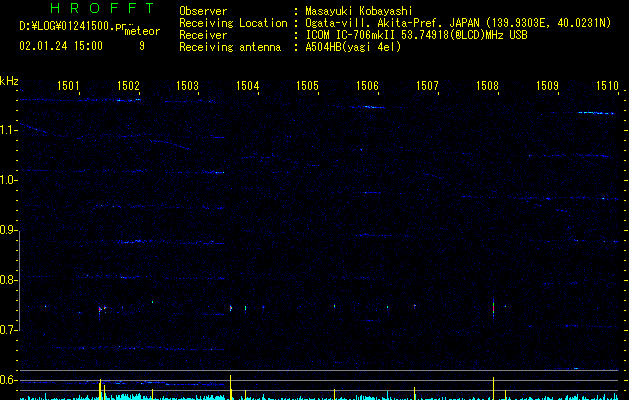
Task: Select antenna value A504HB(yagi 4el)
Action: pos(353,47)
